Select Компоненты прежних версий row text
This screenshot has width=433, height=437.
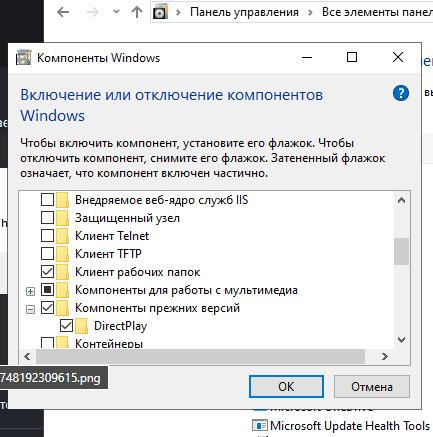[x=157, y=308]
